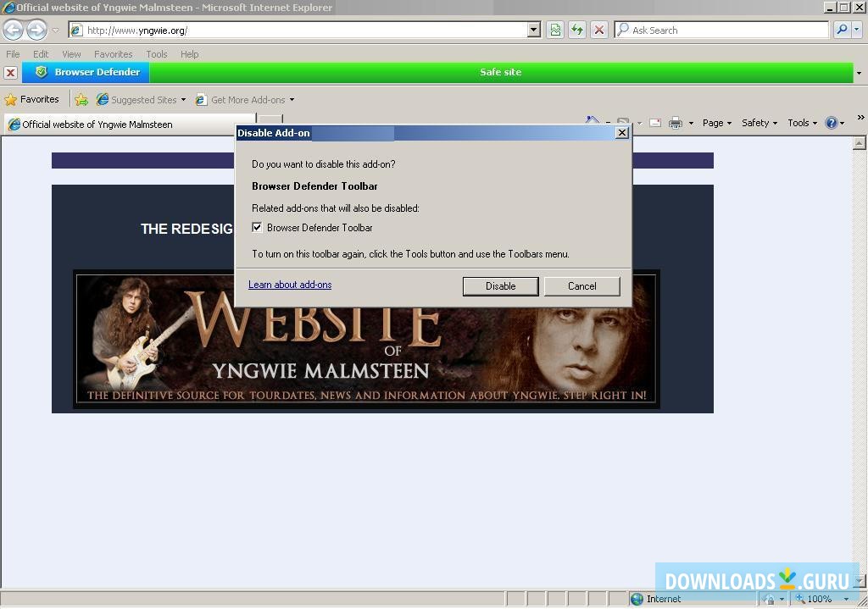
Task: Click the Internet Explorer title bar icon
Action: point(8,8)
